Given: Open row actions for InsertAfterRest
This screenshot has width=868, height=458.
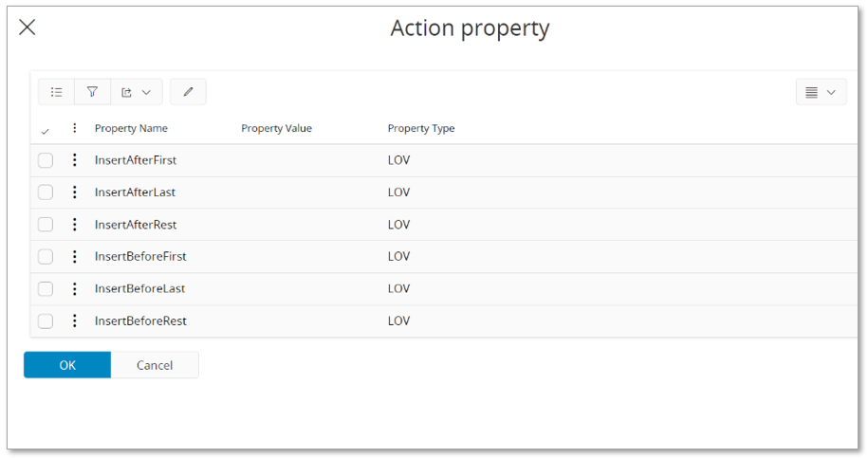Looking at the screenshot, I should 75,225.
